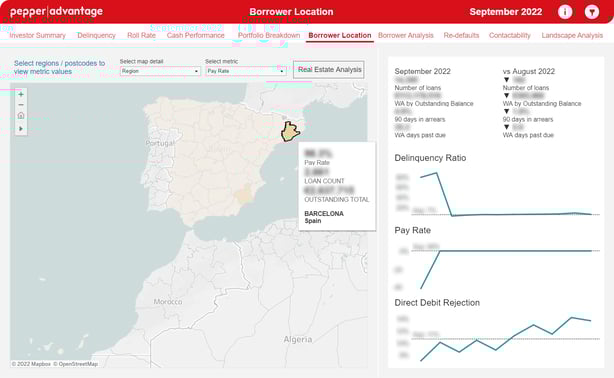Open the OpenStreetMap attribution link
Screen dimensions: 614x378
point(75,364)
